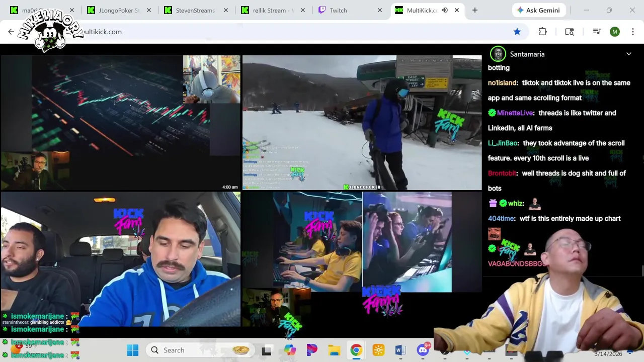
Task: Open Task View in the taskbar
Action: coord(266,350)
